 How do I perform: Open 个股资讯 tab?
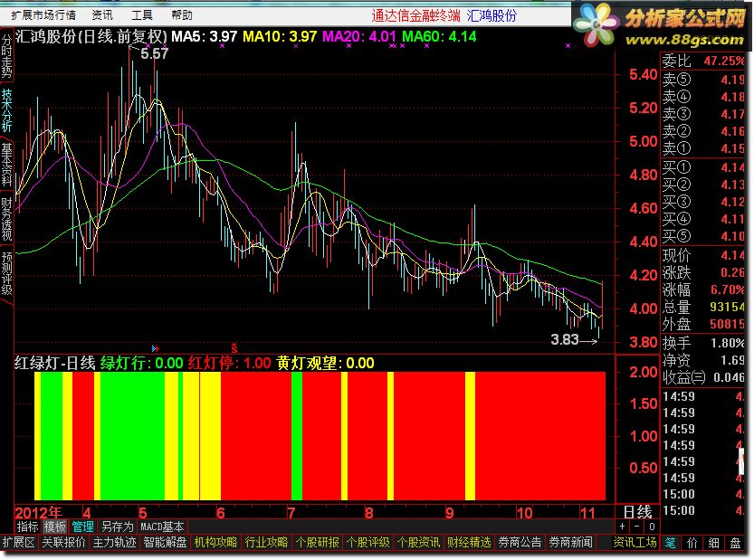pyautogui.click(x=418, y=543)
